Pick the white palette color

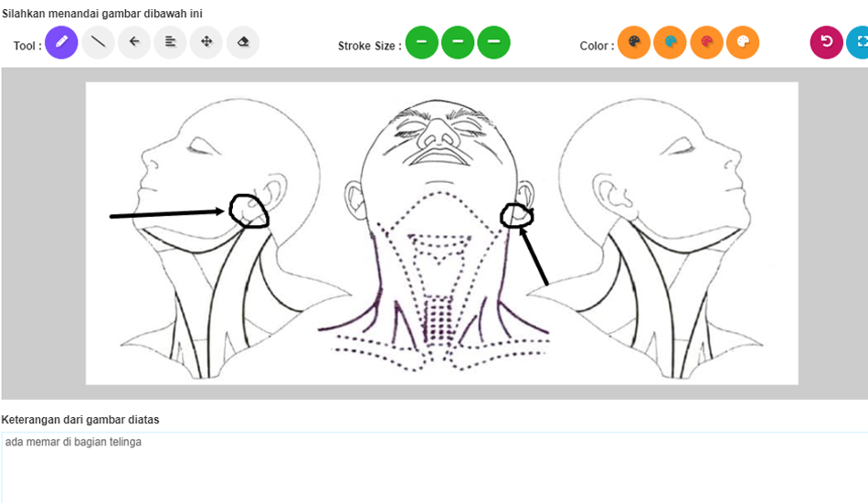[742, 42]
